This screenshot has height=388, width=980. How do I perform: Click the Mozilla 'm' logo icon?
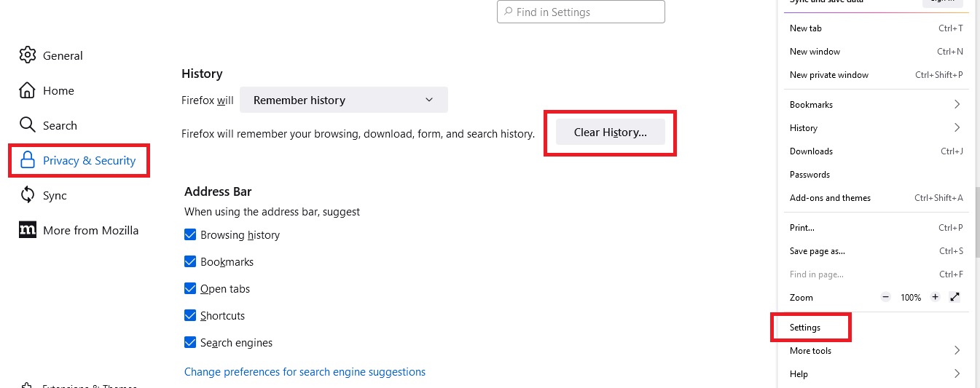(x=28, y=230)
